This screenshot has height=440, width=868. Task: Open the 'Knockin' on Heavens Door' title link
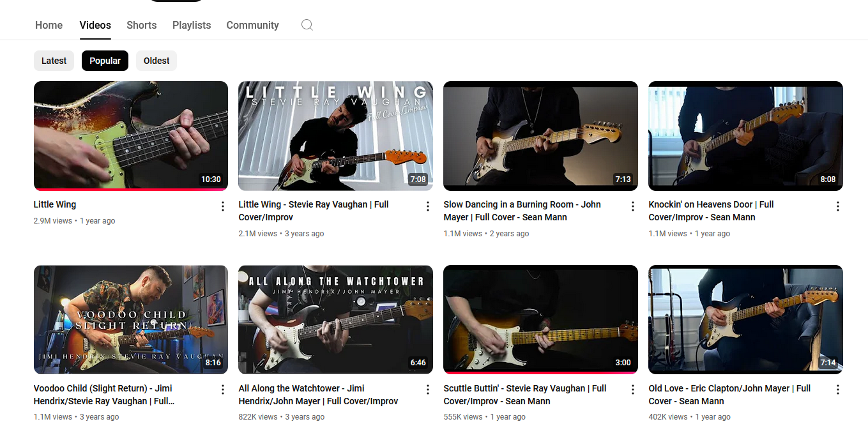coord(712,211)
